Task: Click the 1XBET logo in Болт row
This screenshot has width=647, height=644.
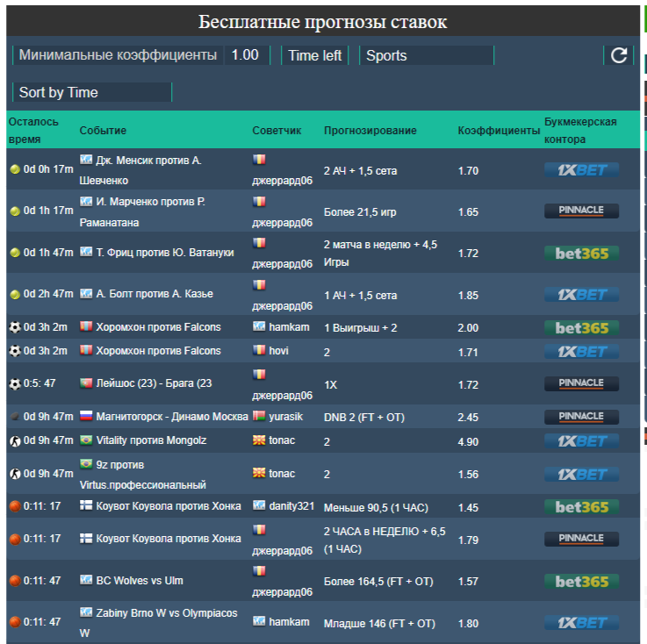Action: point(581,295)
